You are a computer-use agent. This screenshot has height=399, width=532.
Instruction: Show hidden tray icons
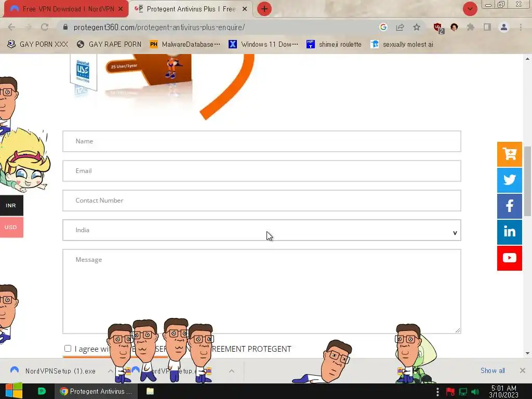437,392
